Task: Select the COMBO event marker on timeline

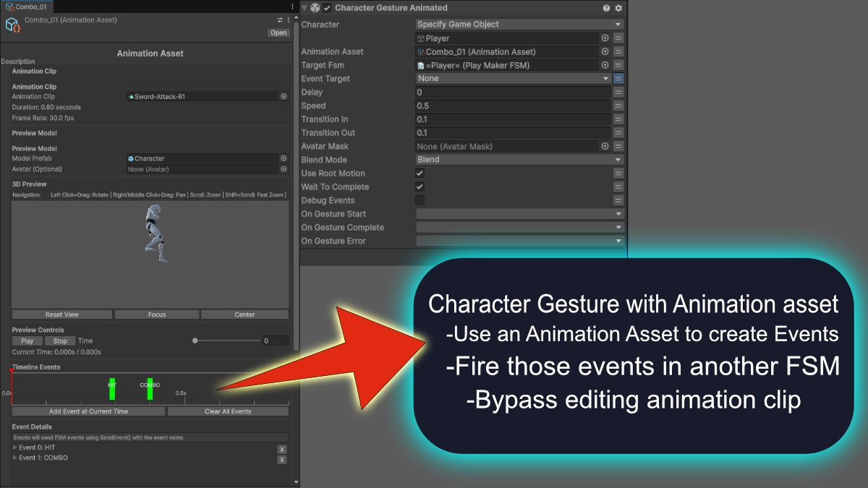Action: 150,388
